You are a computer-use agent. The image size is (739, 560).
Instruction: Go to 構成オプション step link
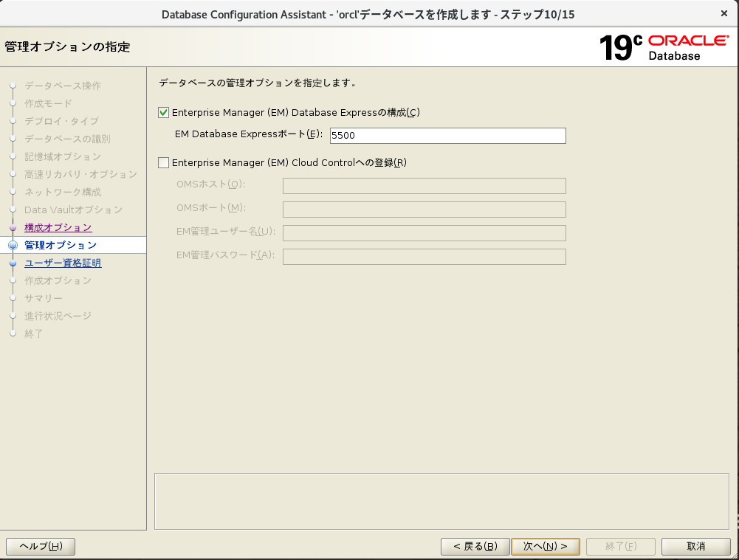pos(58,227)
